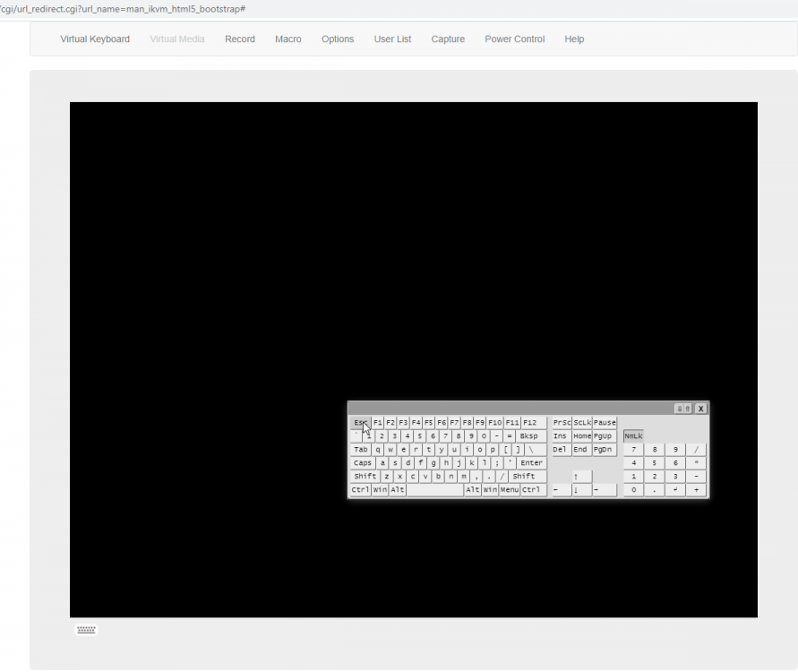Click the Ins key

coord(562,435)
